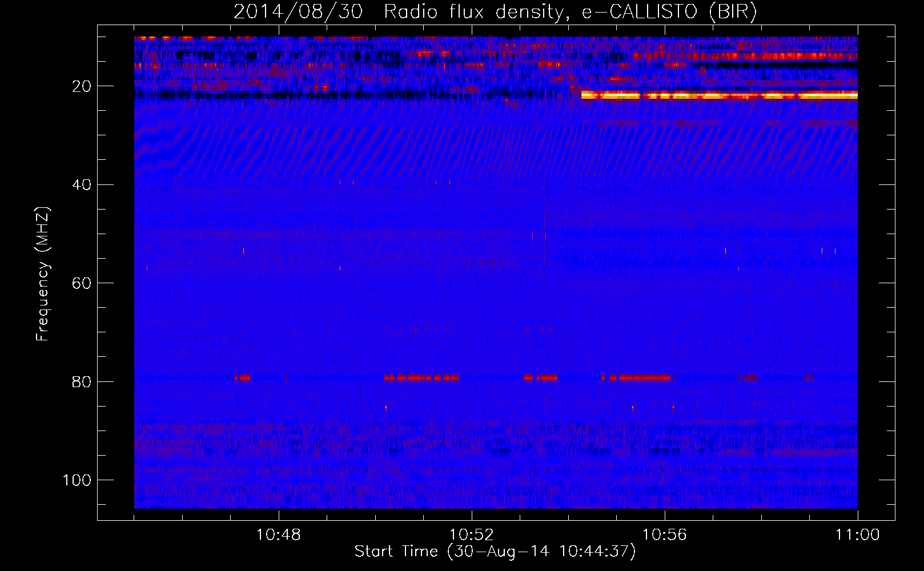Viewport: 924px width, 571px height.
Task: Click the longest red burst segment at 80 MHz
Action: 645,377
